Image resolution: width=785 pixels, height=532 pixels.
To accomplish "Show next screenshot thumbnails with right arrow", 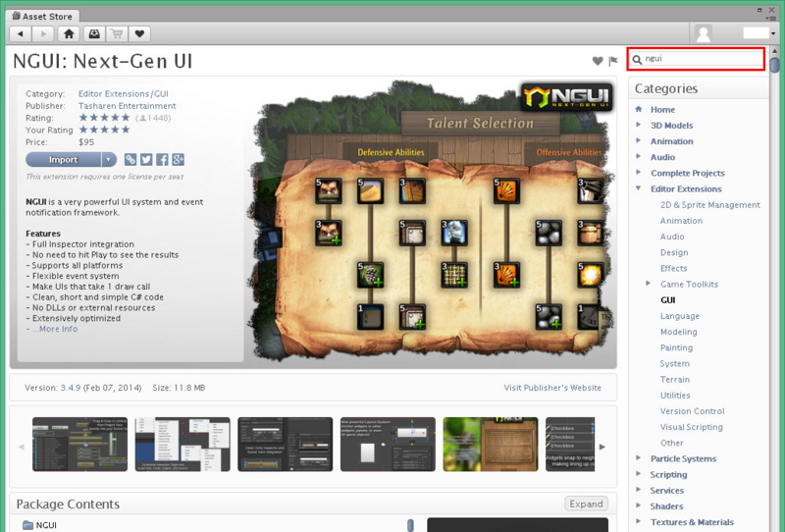I will point(602,447).
